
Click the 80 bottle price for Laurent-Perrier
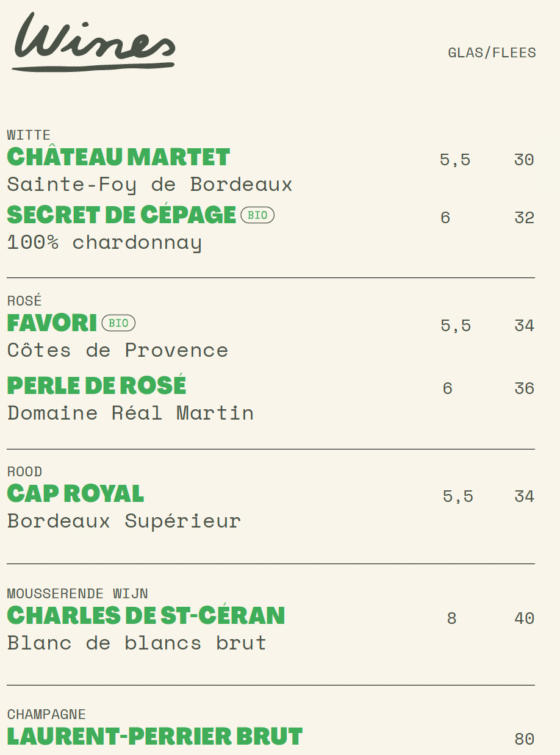524,739
